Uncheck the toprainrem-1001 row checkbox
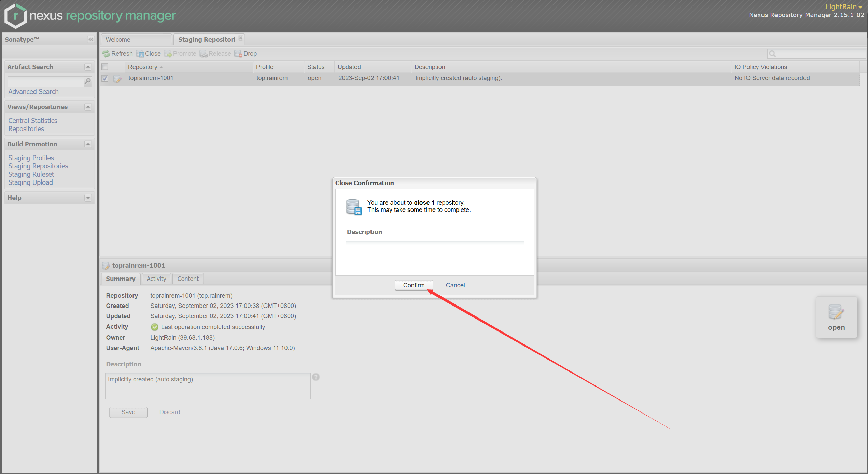868x474 pixels. [x=105, y=78]
